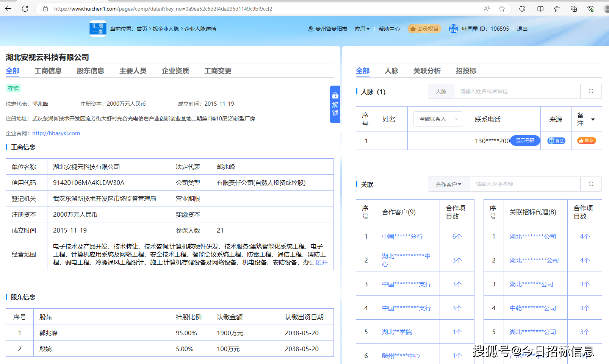Switch to right panel 人脉 tab
The image size is (609, 364).
391,71
